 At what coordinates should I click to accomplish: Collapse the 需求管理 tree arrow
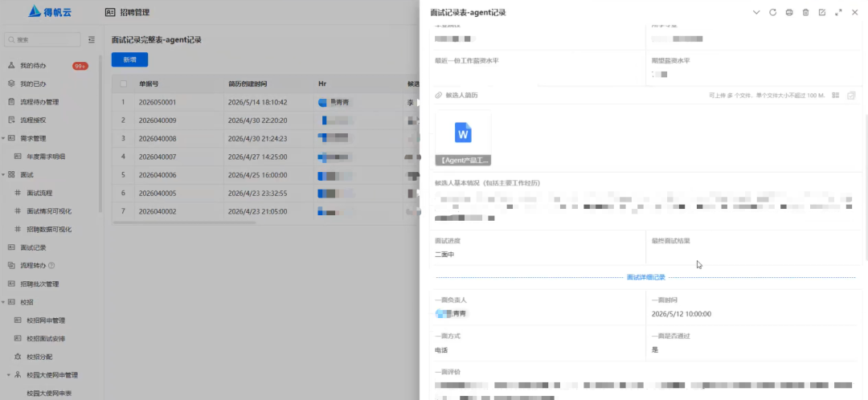point(2,138)
